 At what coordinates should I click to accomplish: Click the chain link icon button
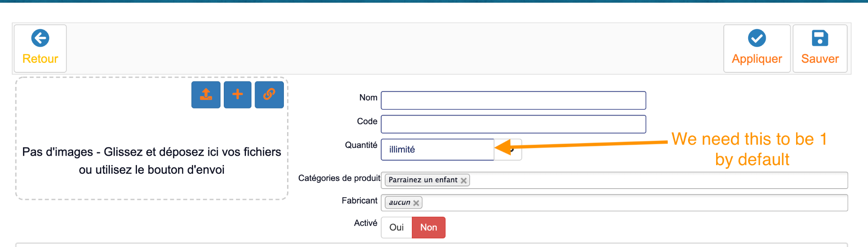click(x=269, y=95)
